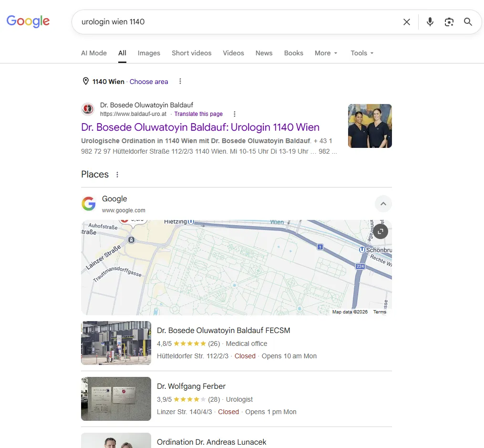Open the Short videos tab

coord(191,53)
